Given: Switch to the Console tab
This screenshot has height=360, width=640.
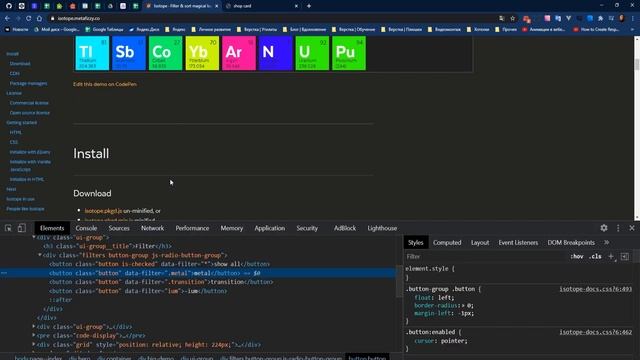Looking at the screenshot, I should [x=86, y=228].
